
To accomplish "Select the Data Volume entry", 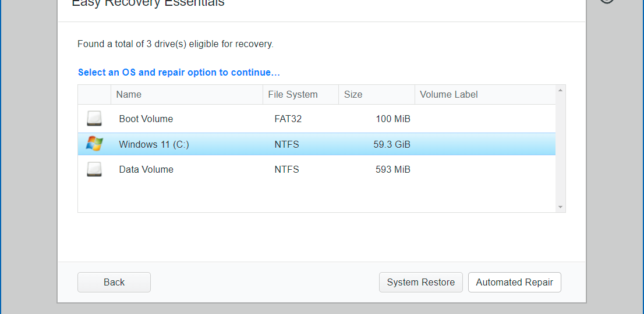I will [x=146, y=170].
